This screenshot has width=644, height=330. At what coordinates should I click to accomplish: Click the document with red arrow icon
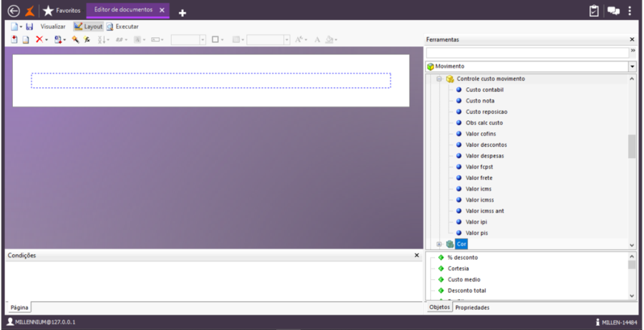(x=58, y=39)
